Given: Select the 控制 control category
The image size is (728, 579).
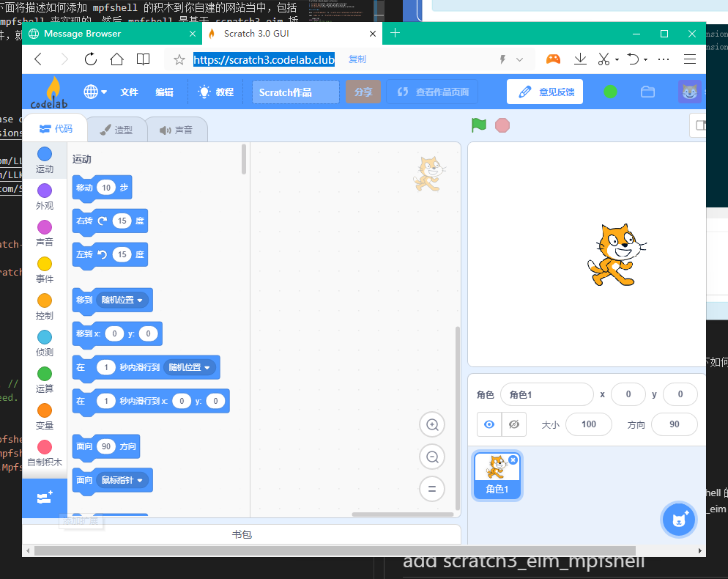Looking at the screenshot, I should [x=45, y=307].
